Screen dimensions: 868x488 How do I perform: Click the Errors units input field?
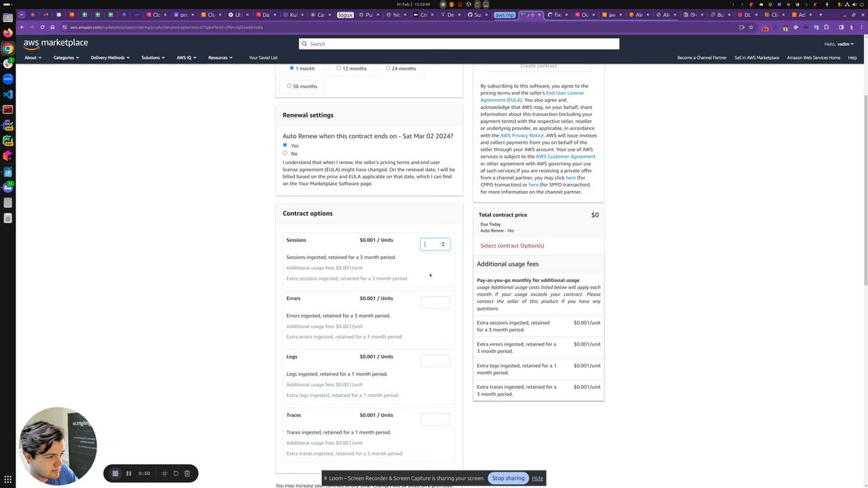pos(435,302)
